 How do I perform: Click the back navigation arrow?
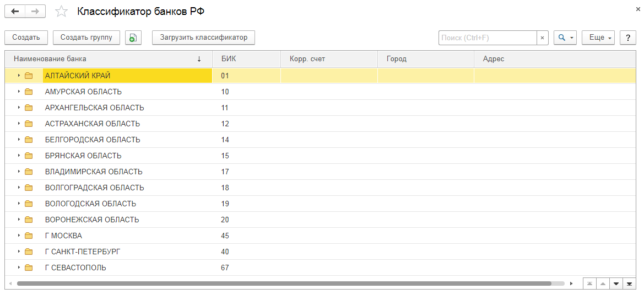pos(15,12)
